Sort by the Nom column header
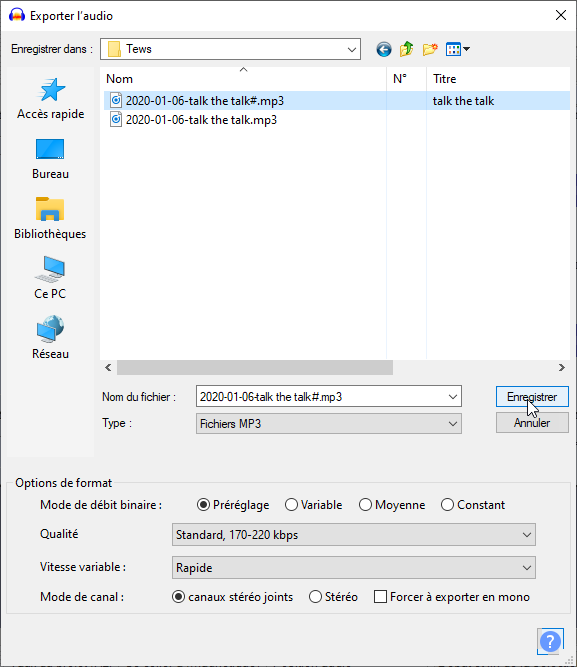 pyautogui.click(x=244, y=79)
